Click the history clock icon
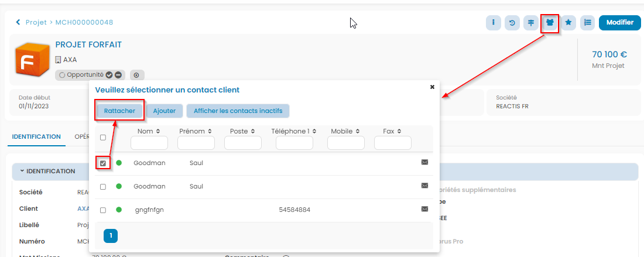 pos(512,23)
